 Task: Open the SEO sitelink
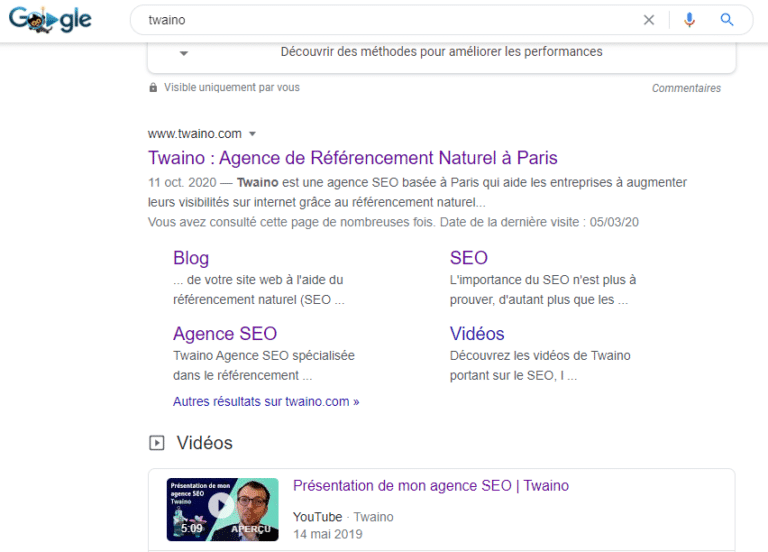tap(469, 258)
